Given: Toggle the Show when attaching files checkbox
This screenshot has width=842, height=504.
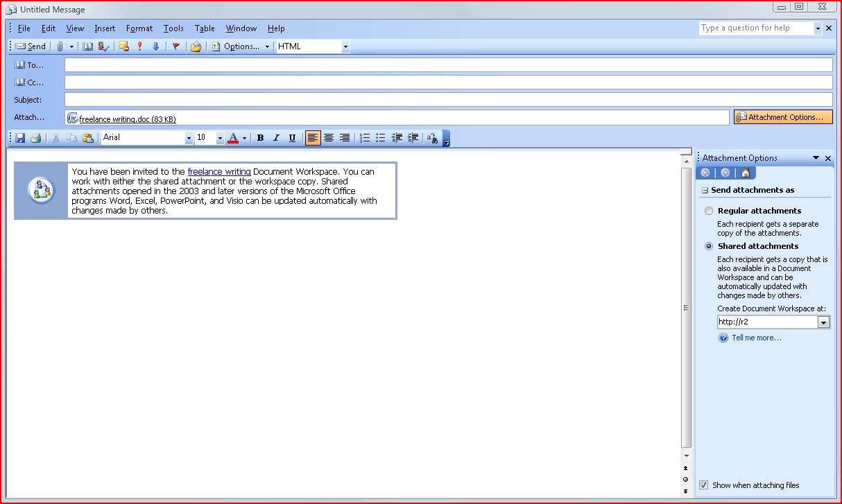Looking at the screenshot, I should pyautogui.click(x=704, y=485).
